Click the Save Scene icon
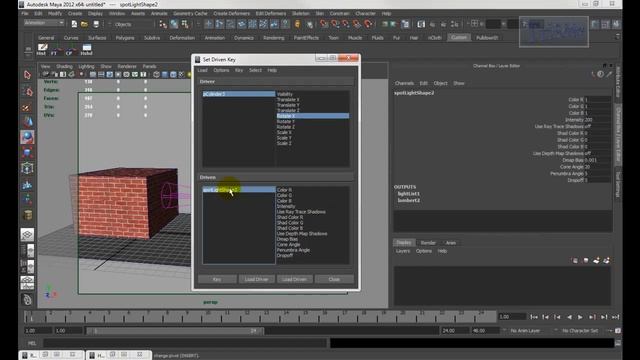The width and height of the screenshot is (640, 360). (x=96, y=24)
